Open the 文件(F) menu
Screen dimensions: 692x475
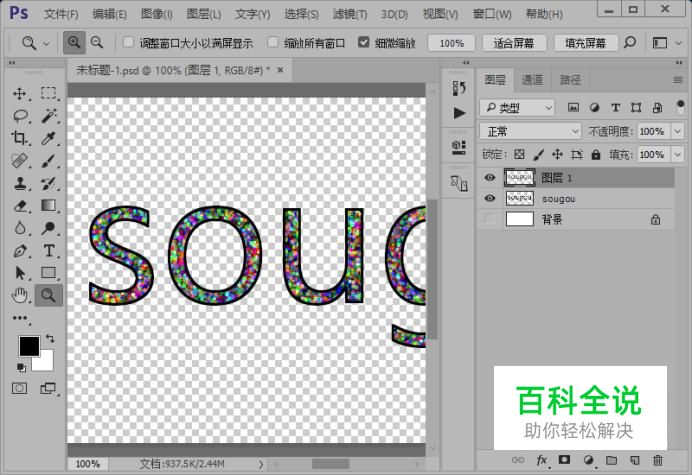coord(61,14)
